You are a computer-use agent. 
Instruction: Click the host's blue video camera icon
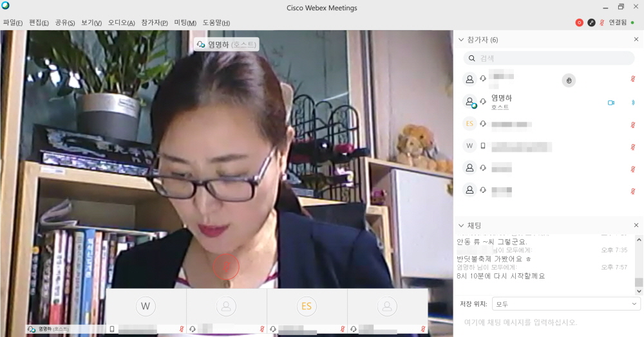point(611,102)
